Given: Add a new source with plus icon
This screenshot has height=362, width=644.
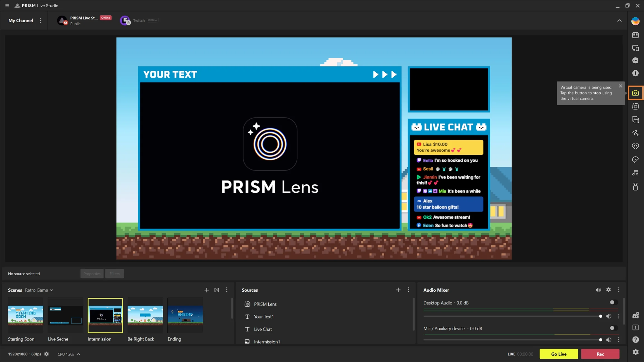Looking at the screenshot, I should pyautogui.click(x=398, y=290).
